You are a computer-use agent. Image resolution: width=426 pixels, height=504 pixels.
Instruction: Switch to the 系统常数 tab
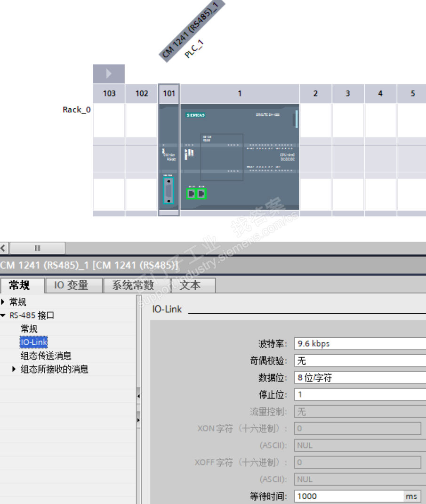[x=137, y=285]
